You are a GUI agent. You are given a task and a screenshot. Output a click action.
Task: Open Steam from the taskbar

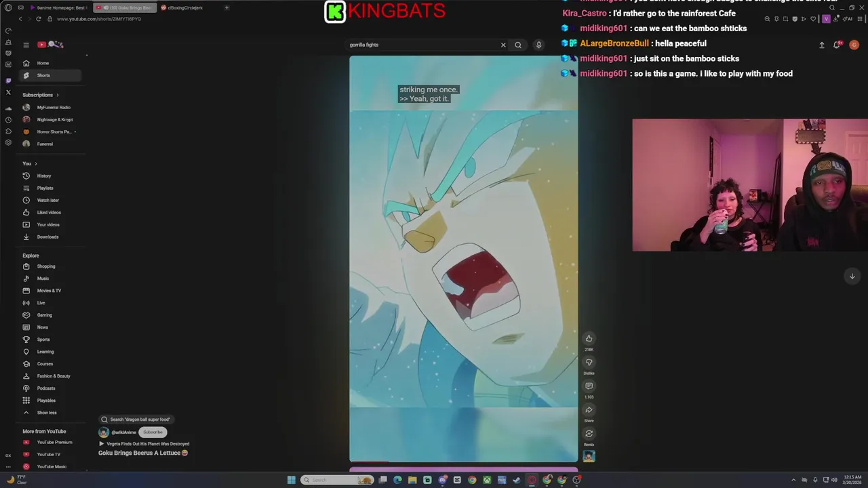tap(517, 480)
